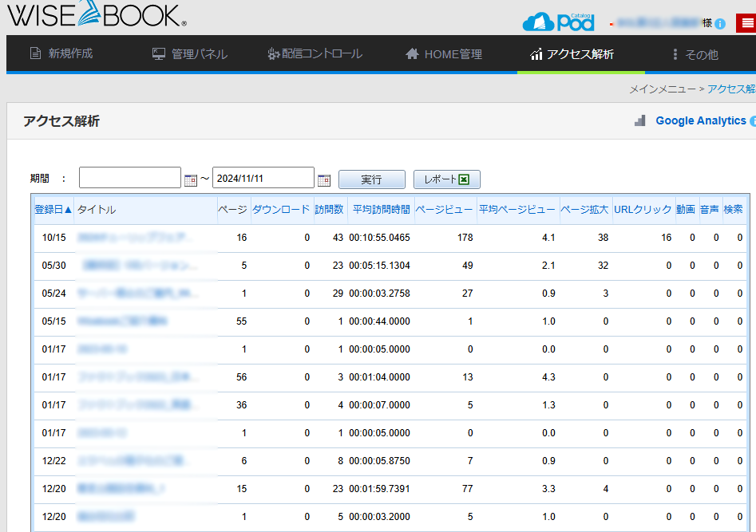The width and height of the screenshot is (756, 532).
Task: Open the calendar picker for the start date
Action: point(190,177)
